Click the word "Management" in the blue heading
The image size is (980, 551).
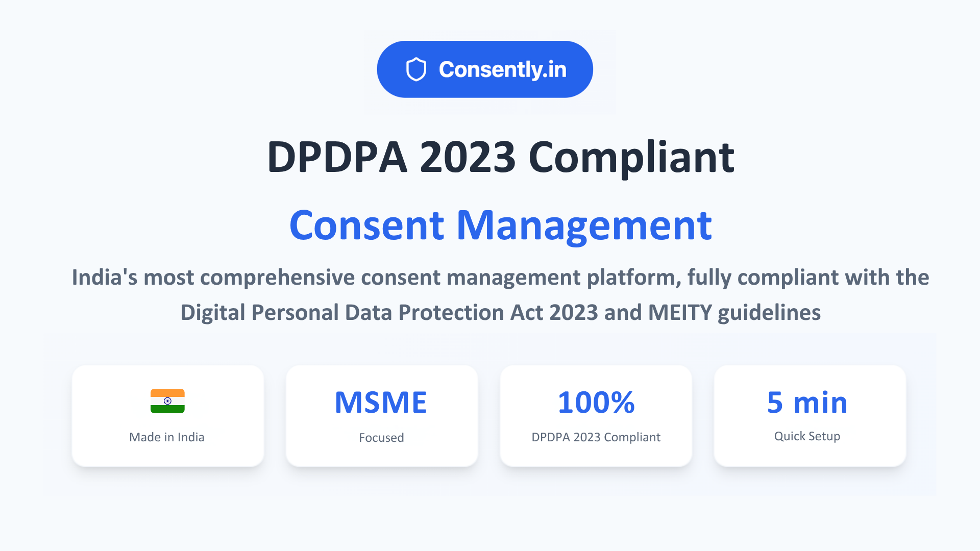[584, 225]
